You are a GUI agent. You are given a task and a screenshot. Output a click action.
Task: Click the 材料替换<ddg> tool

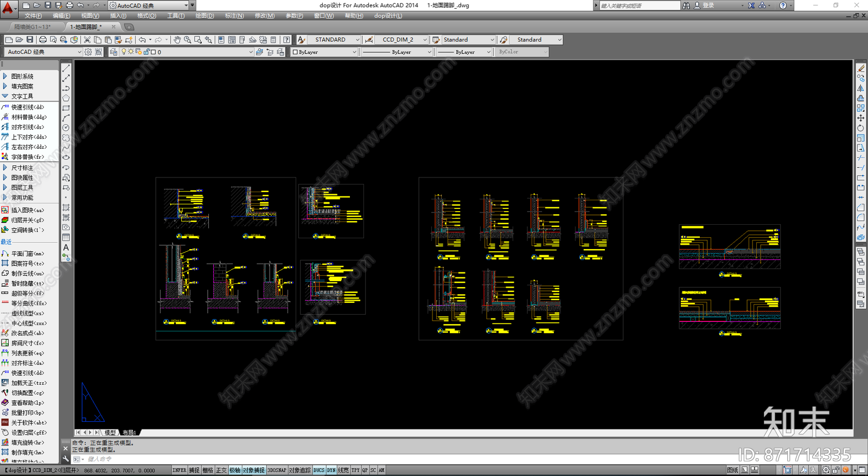pyautogui.click(x=29, y=117)
